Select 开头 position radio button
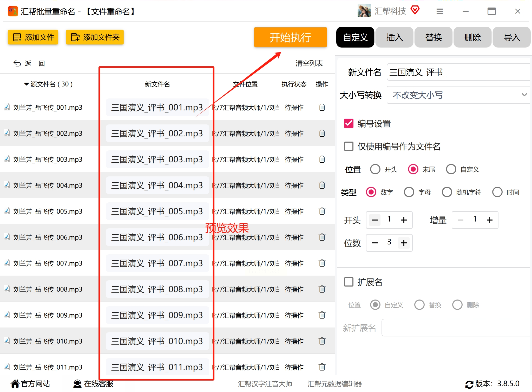This screenshot has width=532, height=392. click(375, 169)
